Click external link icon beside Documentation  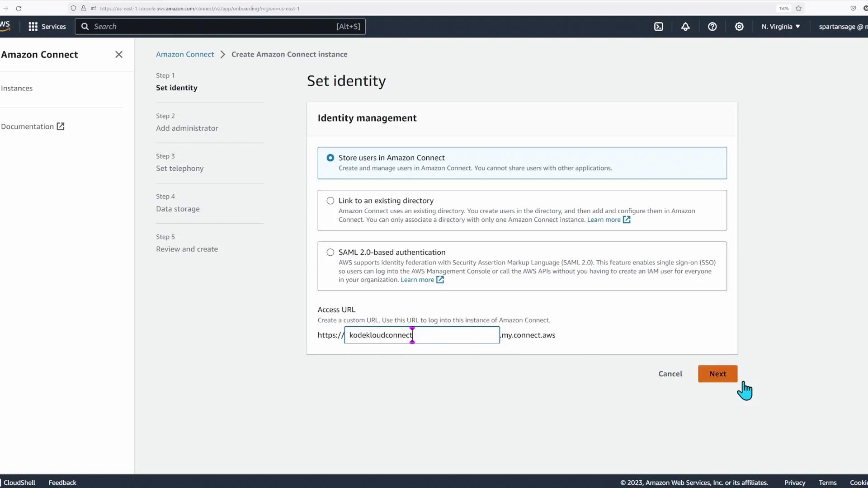coord(61,127)
